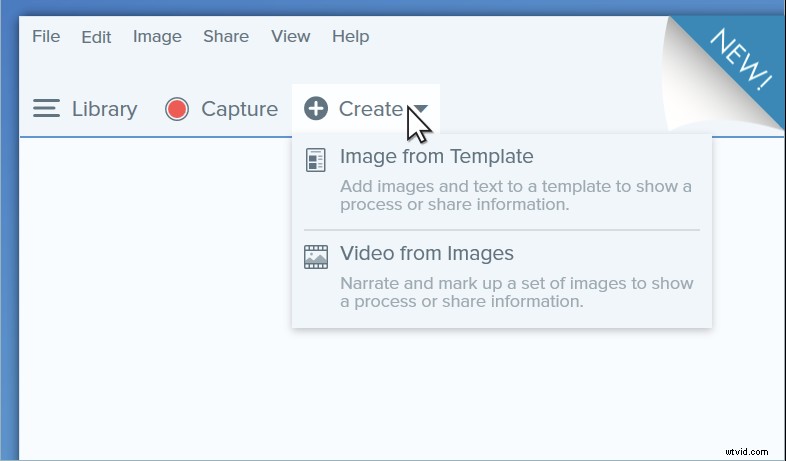Image resolution: width=786 pixels, height=461 pixels.
Task: Open the File menu
Action: pyautogui.click(x=46, y=37)
